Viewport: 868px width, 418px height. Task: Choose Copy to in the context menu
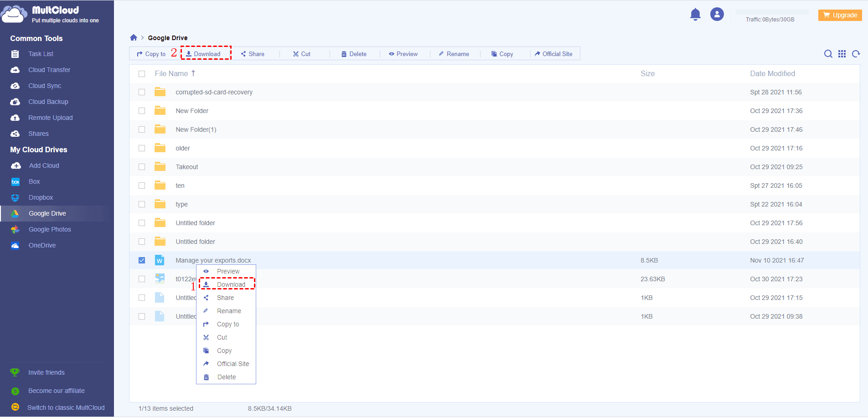(226, 324)
